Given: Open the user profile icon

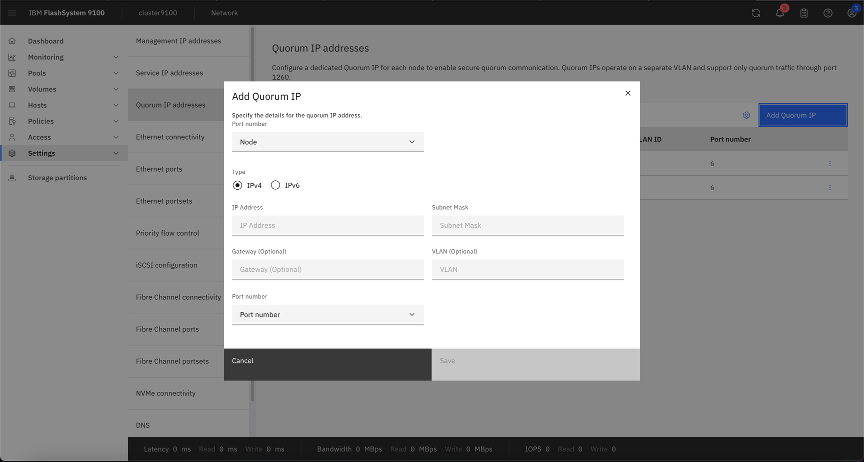Looking at the screenshot, I should pyautogui.click(x=852, y=13).
